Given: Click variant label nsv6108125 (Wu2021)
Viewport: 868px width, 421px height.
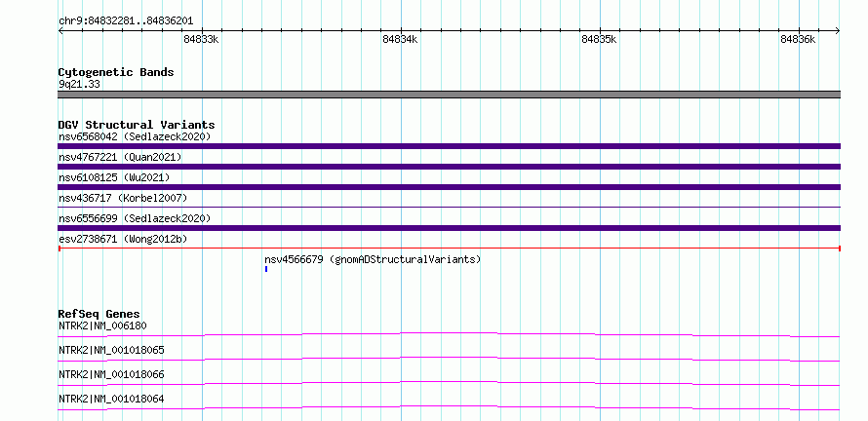Looking at the screenshot, I should 114,177.
